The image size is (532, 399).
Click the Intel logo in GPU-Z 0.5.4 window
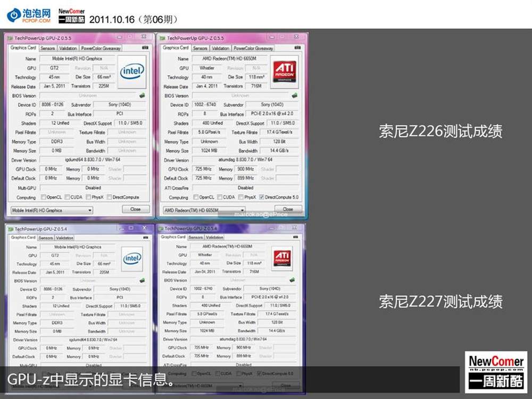[x=132, y=259]
